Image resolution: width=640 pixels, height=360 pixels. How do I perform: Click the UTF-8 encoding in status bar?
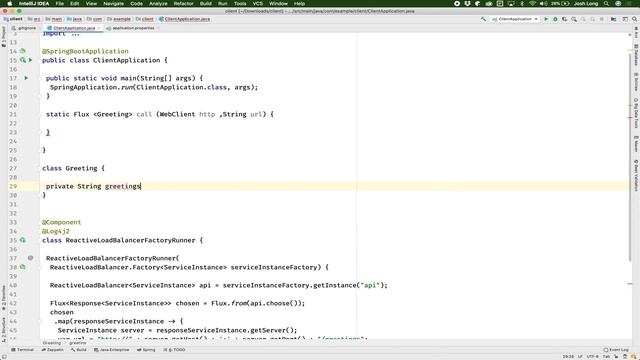593,356
